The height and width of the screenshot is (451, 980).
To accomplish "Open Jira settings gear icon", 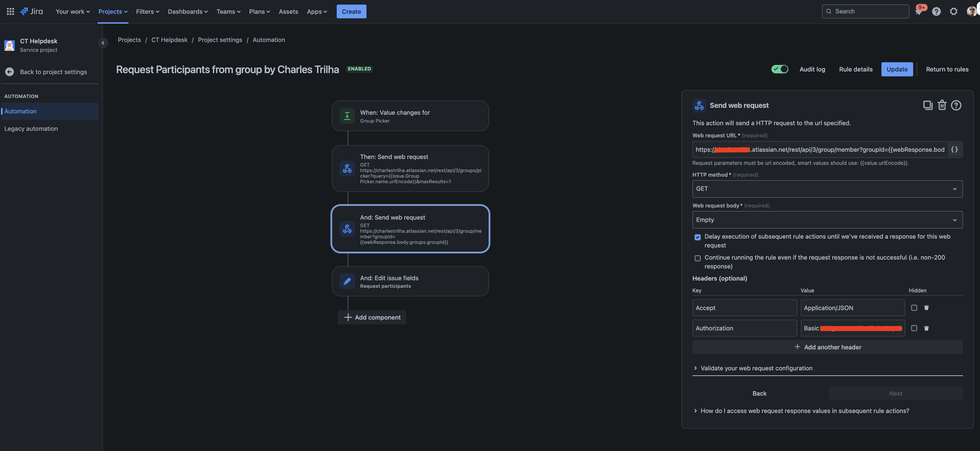I will (953, 11).
